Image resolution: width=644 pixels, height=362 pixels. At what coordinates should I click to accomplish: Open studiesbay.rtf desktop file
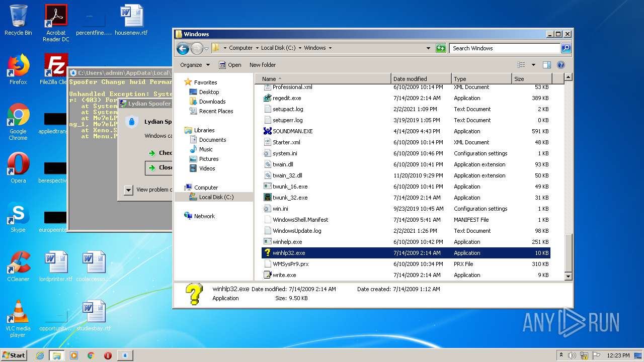click(x=94, y=316)
